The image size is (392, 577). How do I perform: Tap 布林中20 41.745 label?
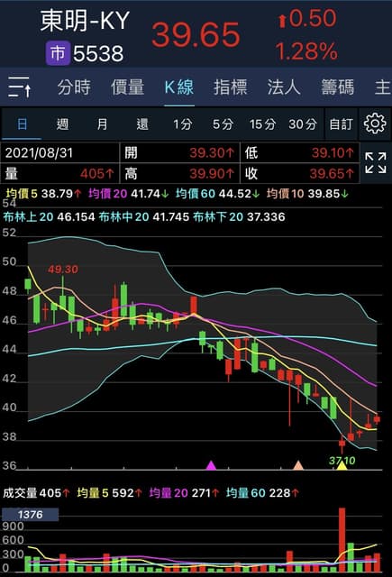144,216
